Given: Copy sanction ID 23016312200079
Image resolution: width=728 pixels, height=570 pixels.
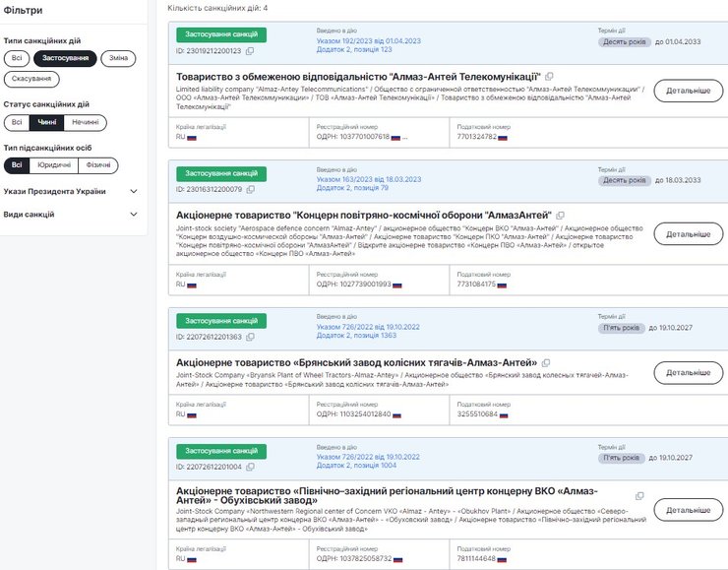Looking at the screenshot, I should [x=250, y=189].
